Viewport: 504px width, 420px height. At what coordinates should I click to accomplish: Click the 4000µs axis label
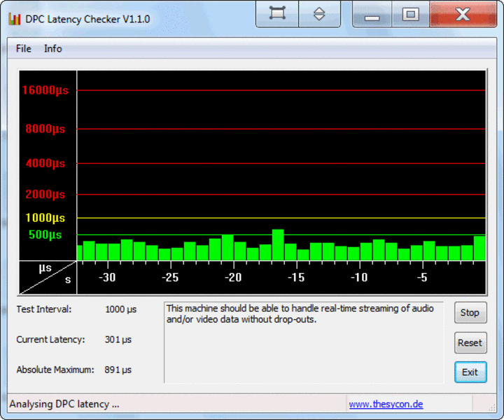pyautogui.click(x=45, y=163)
